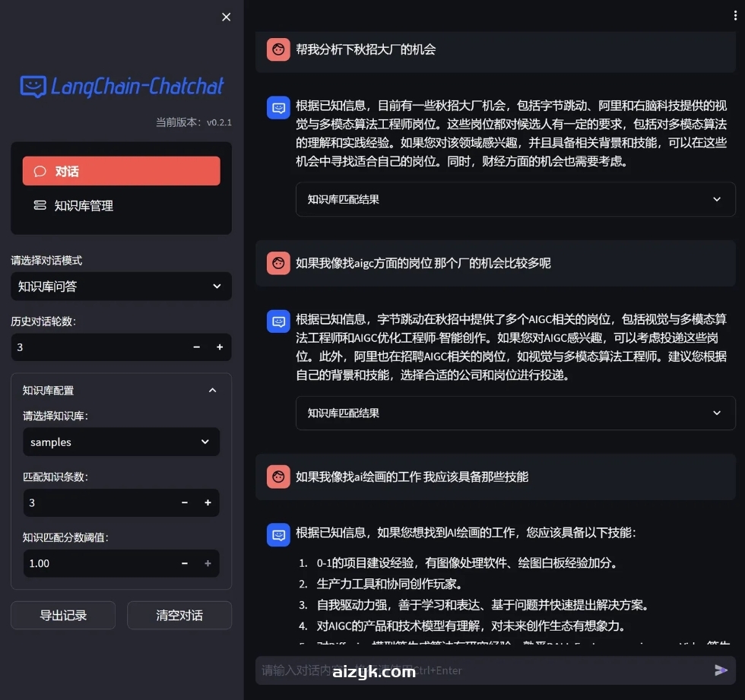This screenshot has height=700, width=745.
Task: Click the 导出记录 button
Action: pos(63,616)
